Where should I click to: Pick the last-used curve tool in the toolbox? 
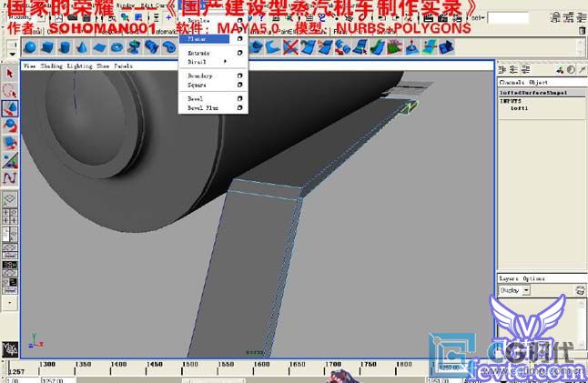click(10, 178)
